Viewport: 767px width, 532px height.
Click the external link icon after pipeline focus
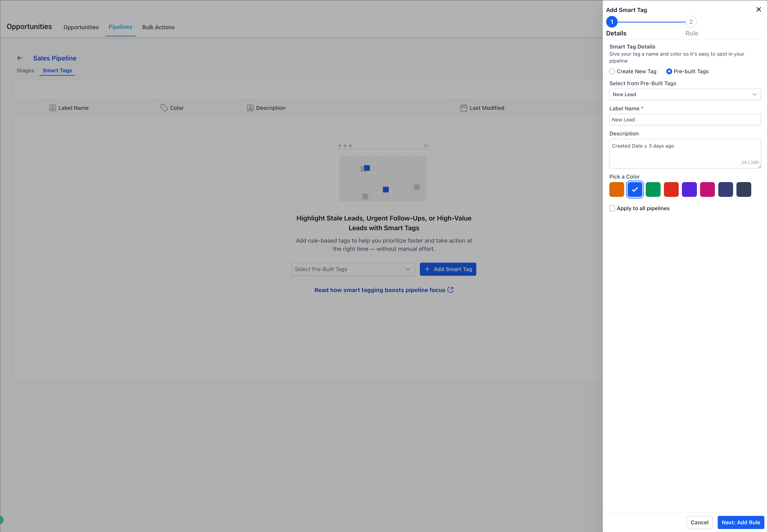450,290
